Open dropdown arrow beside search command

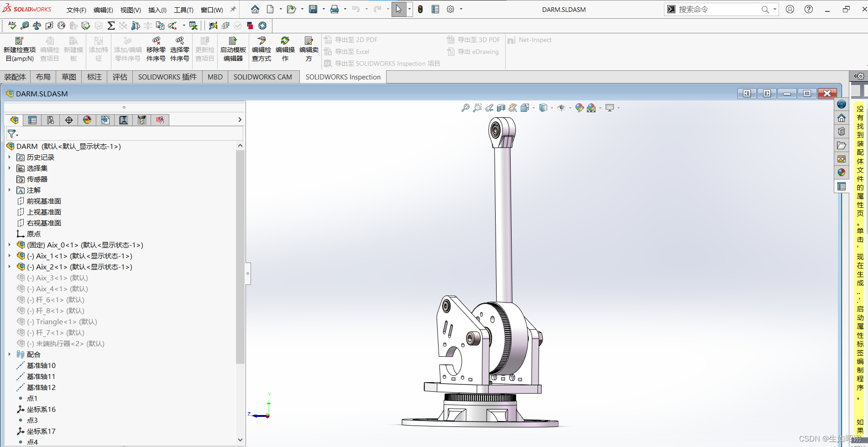click(775, 9)
